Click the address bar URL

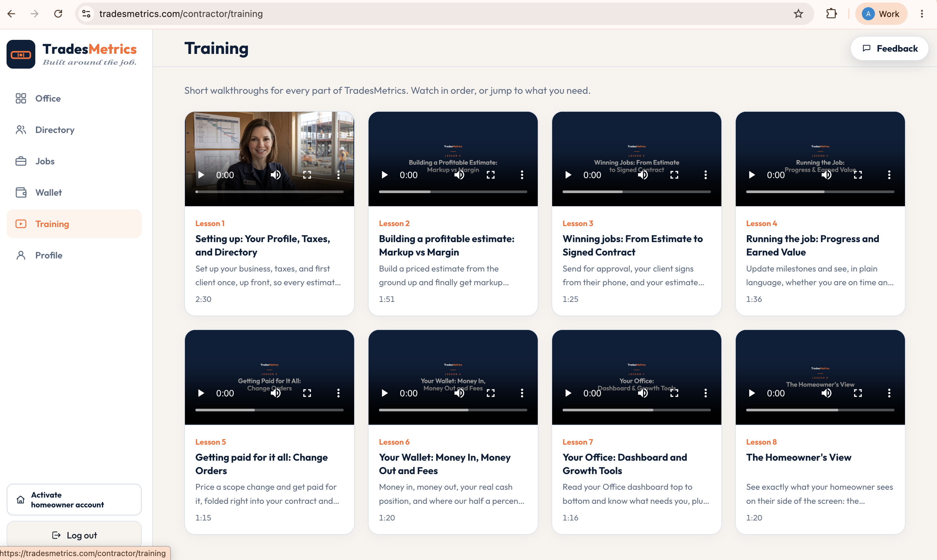coord(181,14)
